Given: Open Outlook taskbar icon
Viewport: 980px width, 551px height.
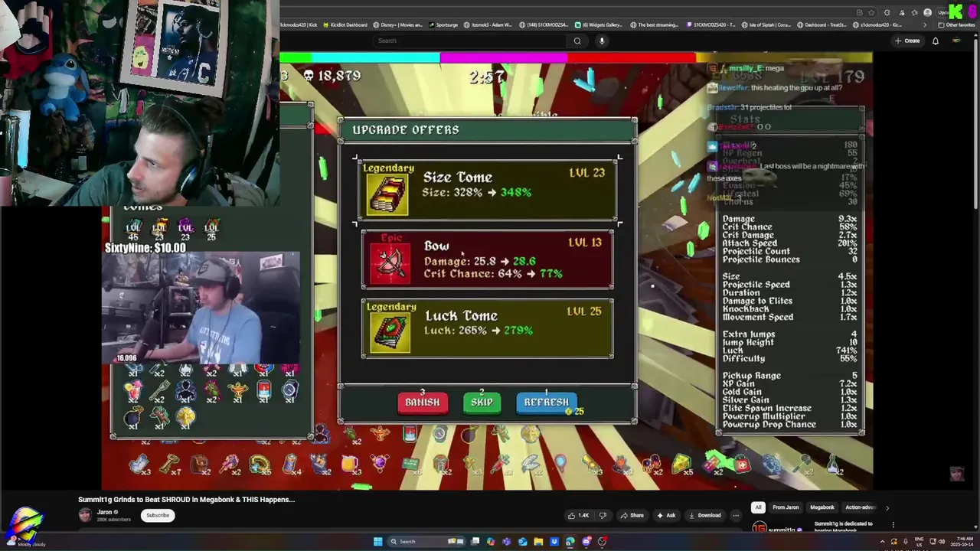Looking at the screenshot, I should point(522,542).
